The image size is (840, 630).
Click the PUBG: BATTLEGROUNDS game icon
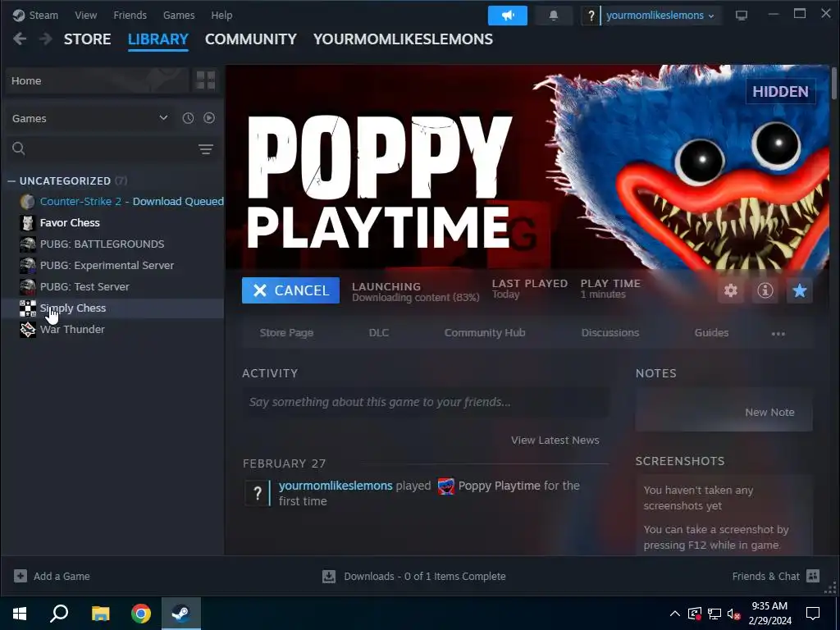click(x=27, y=244)
